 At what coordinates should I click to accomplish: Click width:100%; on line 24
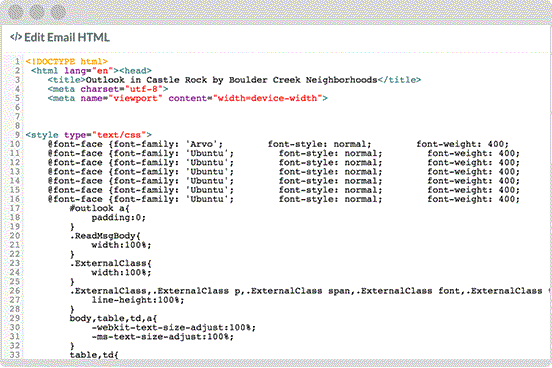(x=121, y=272)
